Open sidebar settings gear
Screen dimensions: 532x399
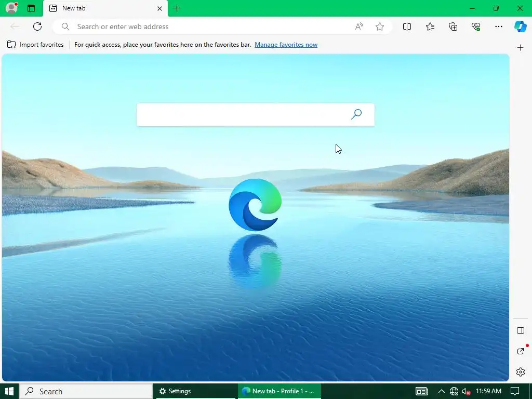521,372
